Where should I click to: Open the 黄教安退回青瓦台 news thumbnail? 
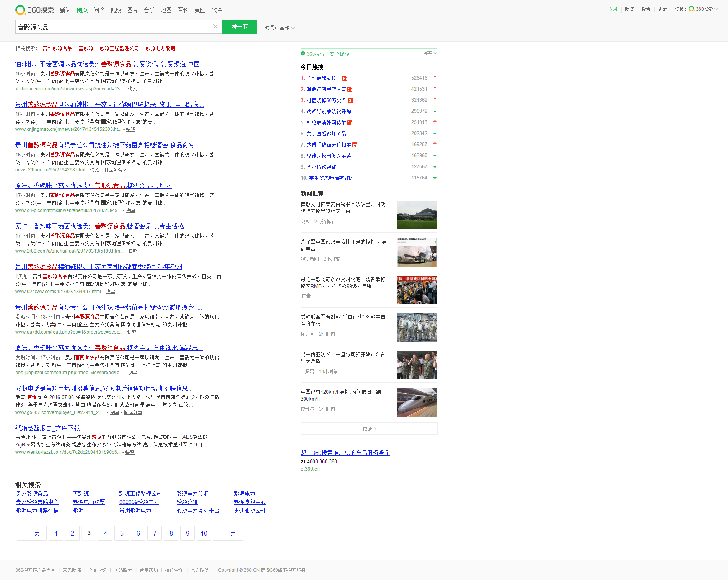pos(417,215)
